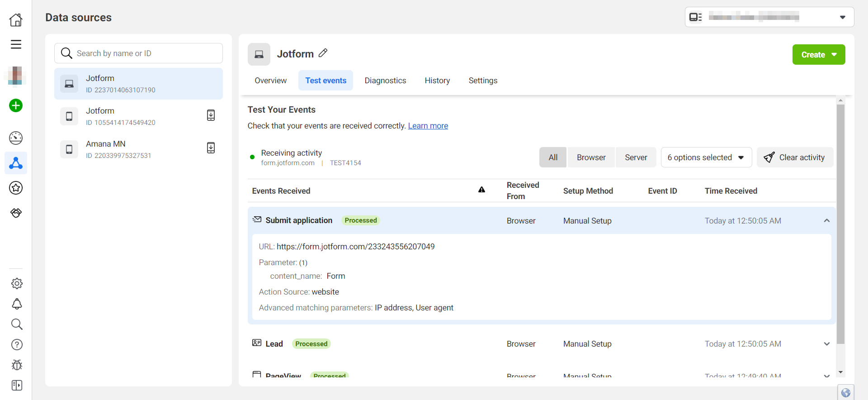Open the help question mark icon

[17, 345]
